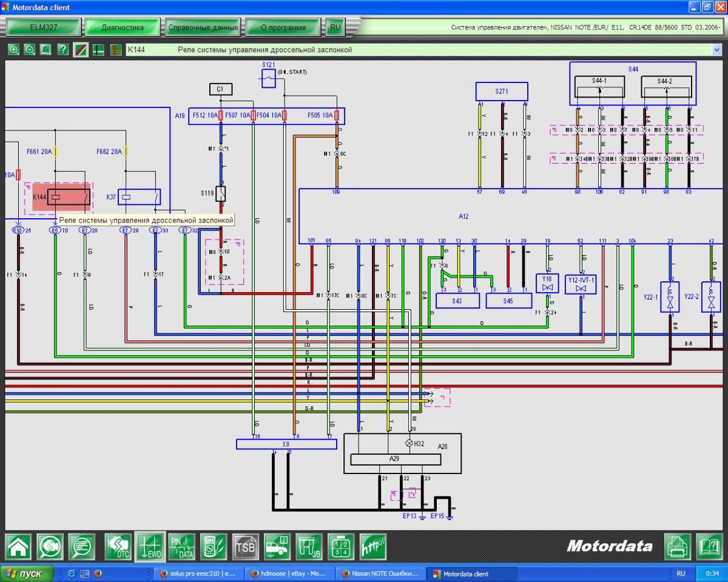Toggle the red crosshair wire highlight button
The height and width of the screenshot is (582, 728).
click(x=116, y=50)
